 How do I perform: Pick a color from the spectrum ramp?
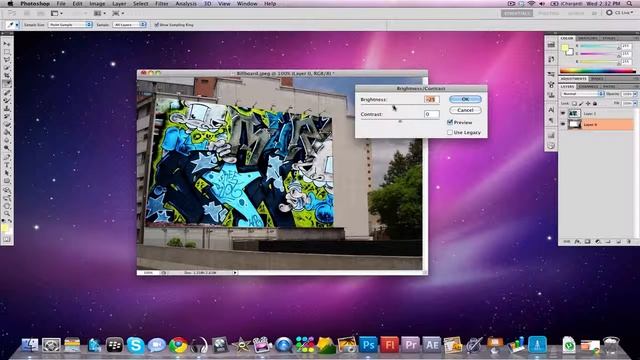598,71
